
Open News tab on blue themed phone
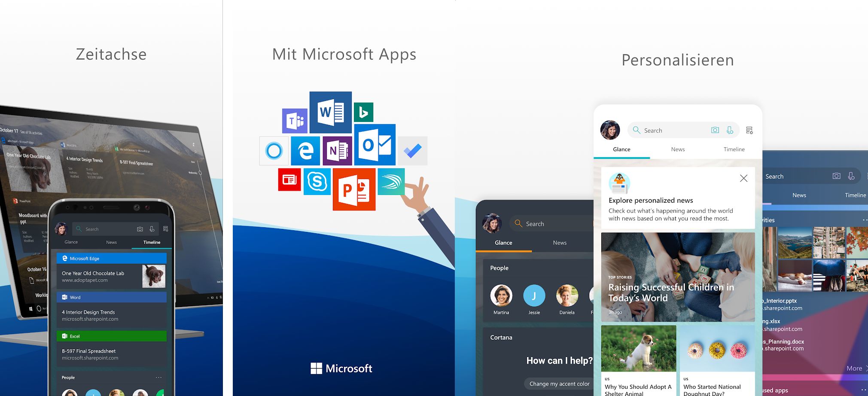pos(799,195)
